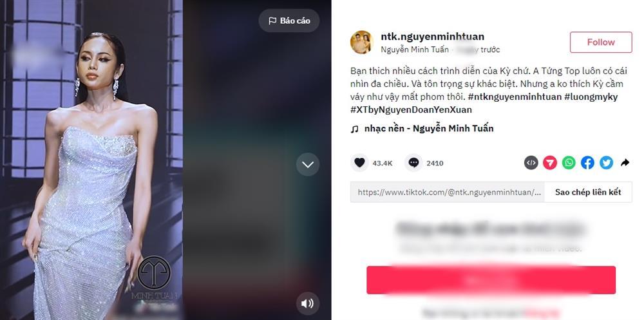644x320 pixels.
Task: Click the heart like icon
Action: click(x=359, y=163)
